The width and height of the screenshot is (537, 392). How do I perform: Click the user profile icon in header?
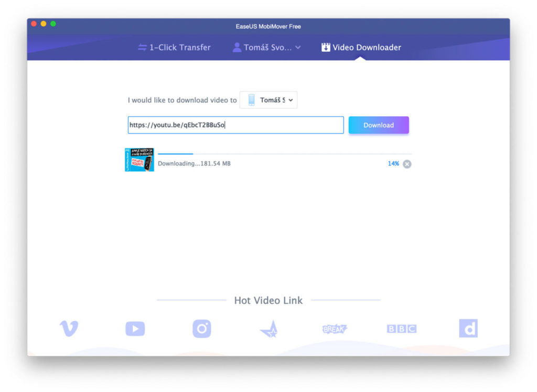237,47
